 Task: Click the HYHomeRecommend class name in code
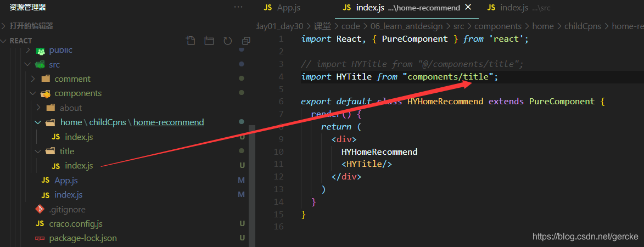[445, 102]
